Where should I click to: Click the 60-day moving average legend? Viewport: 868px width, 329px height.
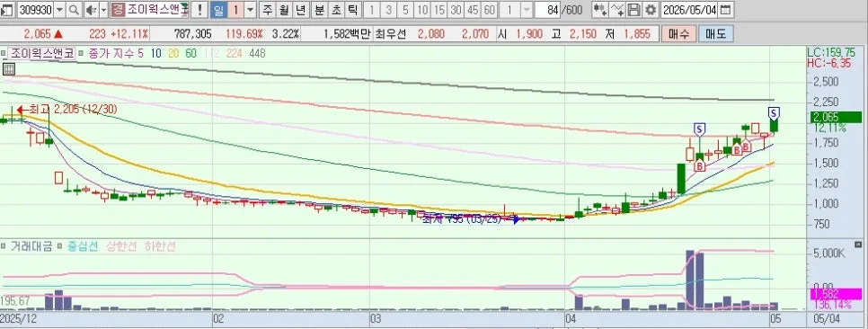tap(191, 54)
